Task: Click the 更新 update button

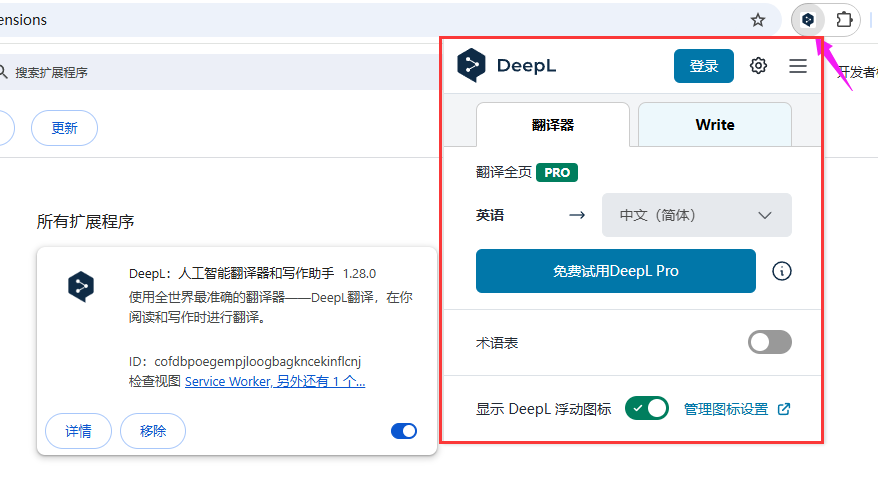Action: pyautogui.click(x=64, y=128)
